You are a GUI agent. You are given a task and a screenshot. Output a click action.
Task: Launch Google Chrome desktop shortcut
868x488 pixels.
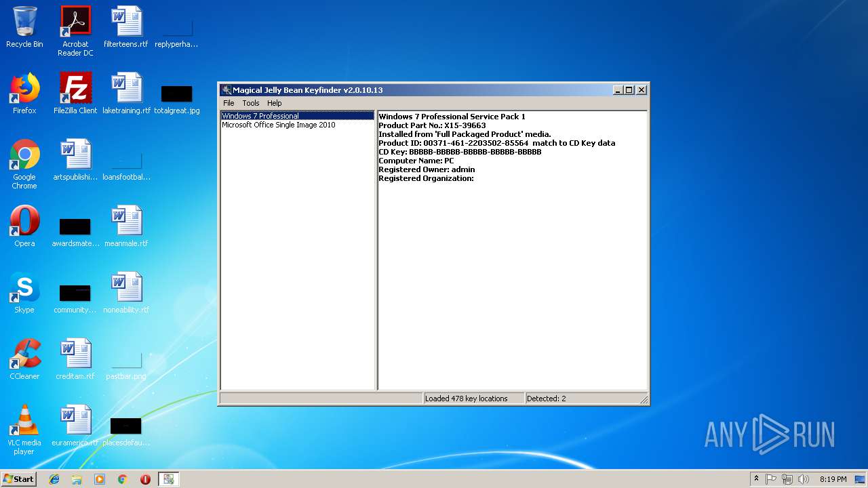click(x=24, y=164)
